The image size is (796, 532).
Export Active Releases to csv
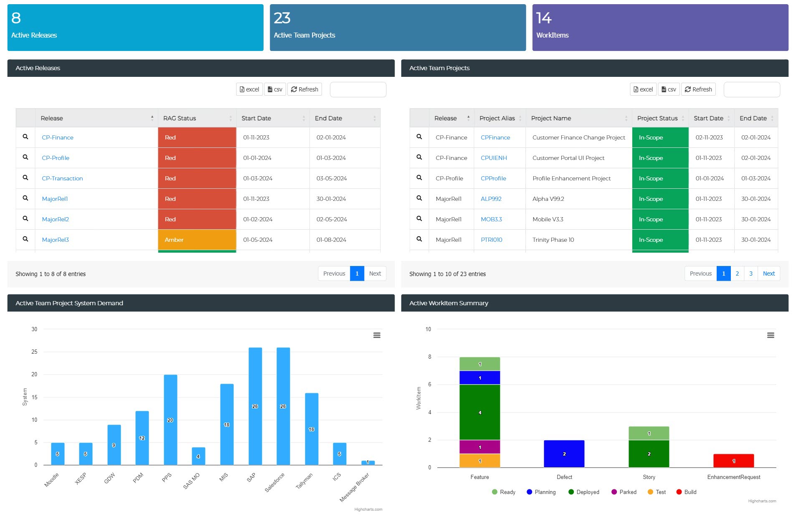[x=275, y=89]
